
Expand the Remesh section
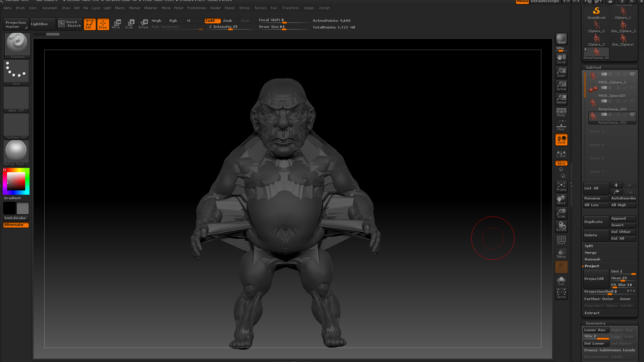tap(592, 259)
